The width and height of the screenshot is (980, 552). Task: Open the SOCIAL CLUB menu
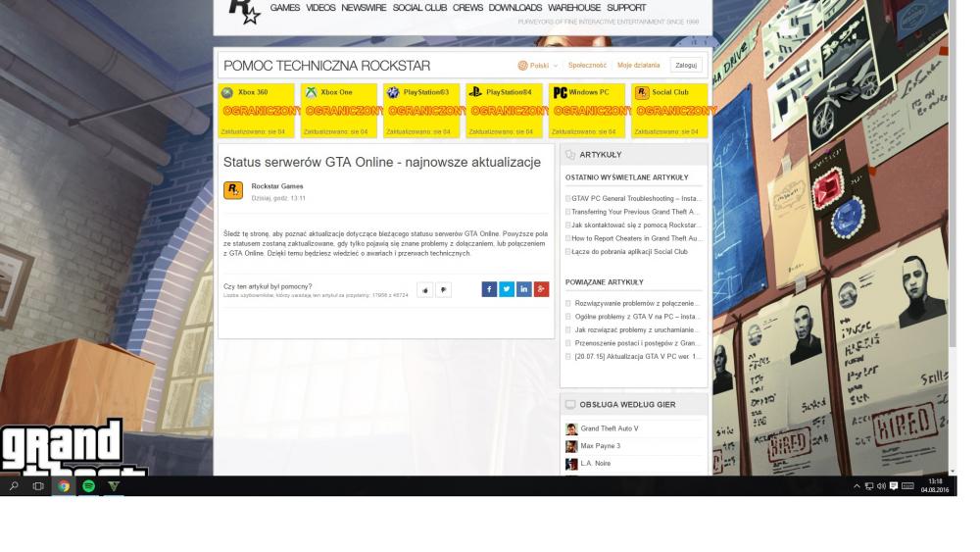pos(419,8)
